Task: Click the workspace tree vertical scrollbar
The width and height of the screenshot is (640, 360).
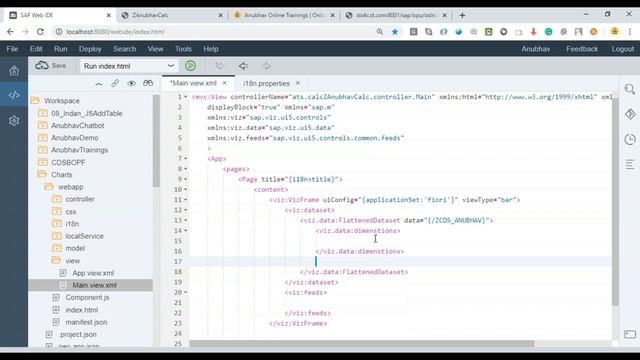Action: point(156,141)
